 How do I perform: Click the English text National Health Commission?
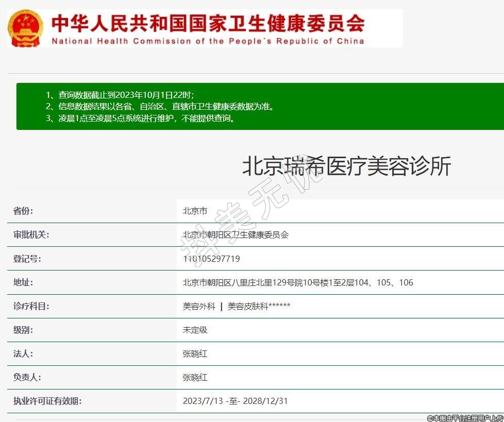[208, 41]
